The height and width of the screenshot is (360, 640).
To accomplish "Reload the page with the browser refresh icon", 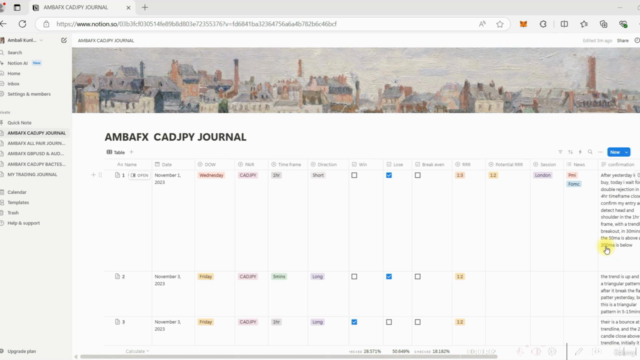I will click(22, 24).
